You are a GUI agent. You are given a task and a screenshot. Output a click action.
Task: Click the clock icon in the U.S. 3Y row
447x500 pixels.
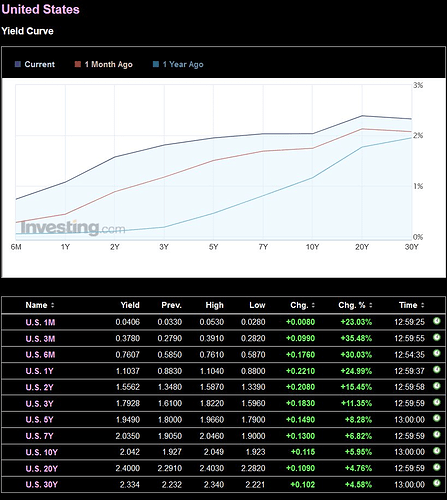[437, 403]
